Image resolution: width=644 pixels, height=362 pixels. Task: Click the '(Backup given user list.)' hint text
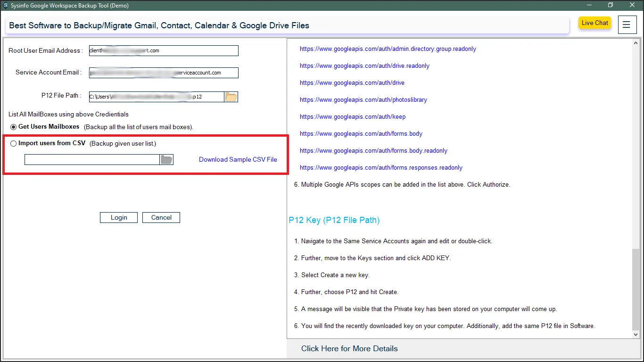tap(123, 143)
